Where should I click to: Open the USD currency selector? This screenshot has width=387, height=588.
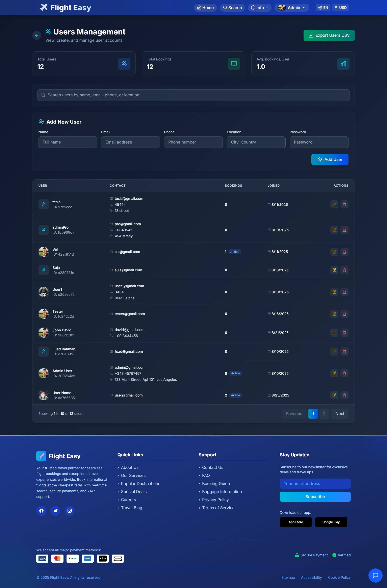[340, 8]
